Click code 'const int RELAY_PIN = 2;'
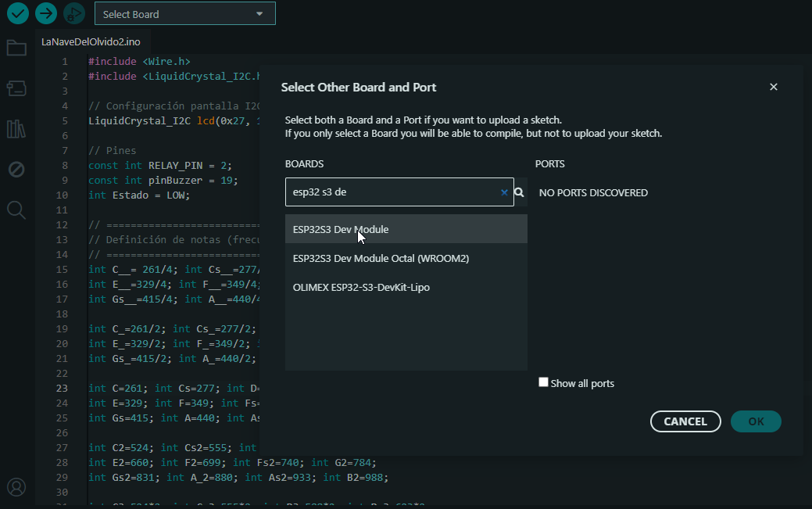 click(x=160, y=165)
